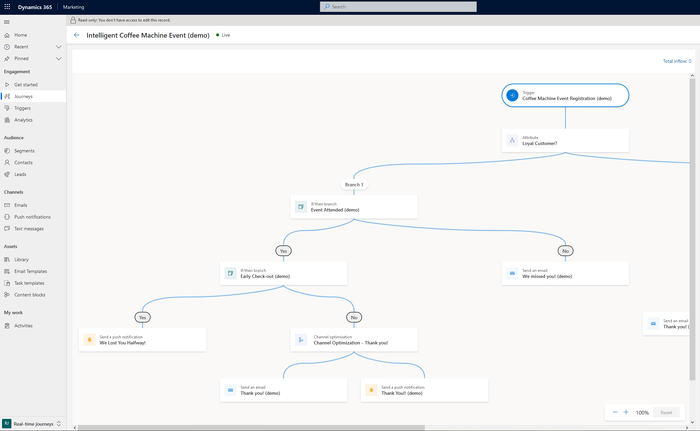Toggle the hamburger navigation menu

(7, 22)
